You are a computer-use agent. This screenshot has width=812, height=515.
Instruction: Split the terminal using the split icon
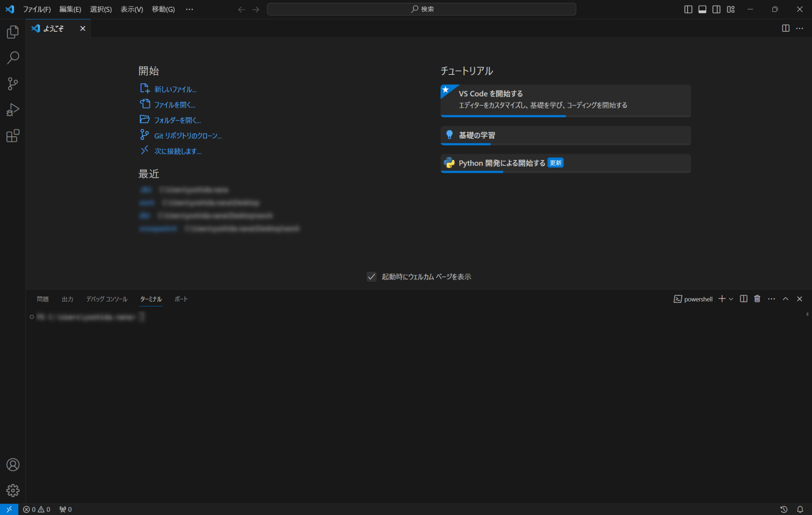click(743, 299)
